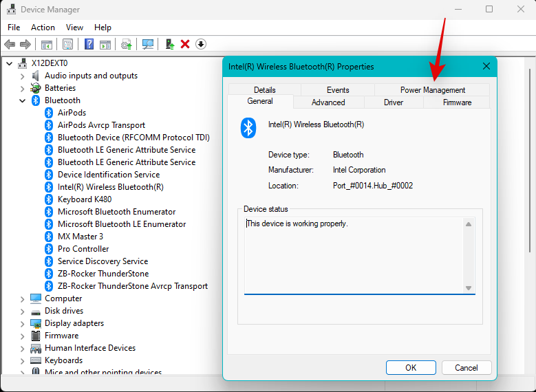Click the Keyboards category icon
This screenshot has height=392, width=536.
pyautogui.click(x=36, y=360)
